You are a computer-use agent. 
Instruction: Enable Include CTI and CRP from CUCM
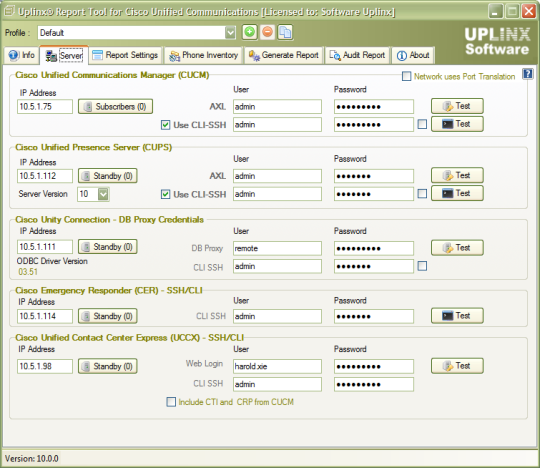pos(171,402)
